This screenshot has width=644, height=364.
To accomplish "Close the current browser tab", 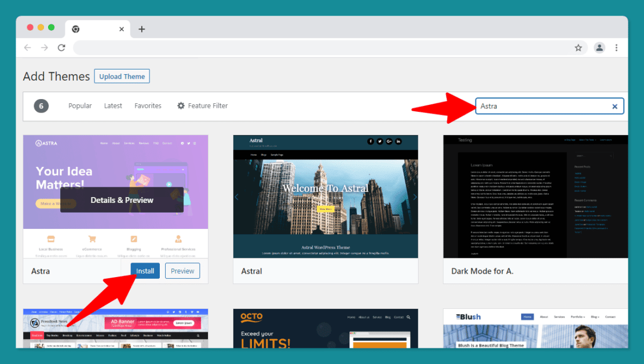I will 122,29.
